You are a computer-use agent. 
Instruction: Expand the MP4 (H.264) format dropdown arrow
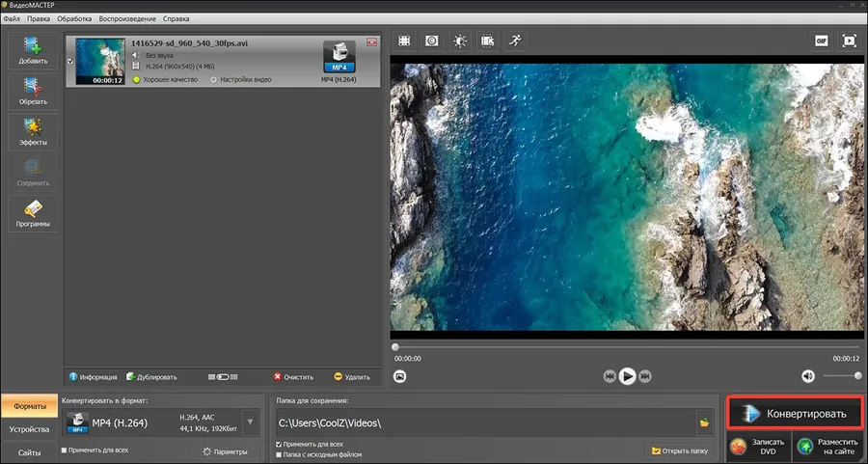click(250, 423)
